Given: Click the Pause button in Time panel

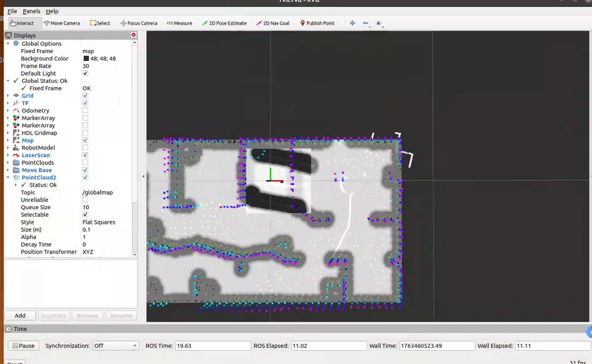Looking at the screenshot, I should (23, 346).
